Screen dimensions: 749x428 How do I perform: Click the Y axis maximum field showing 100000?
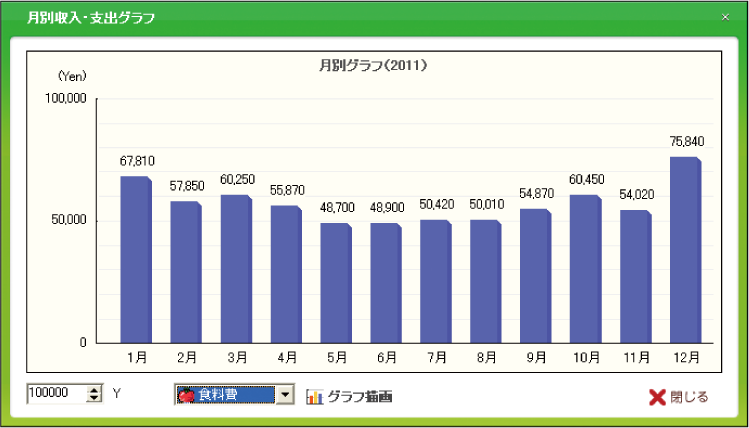[56, 395]
